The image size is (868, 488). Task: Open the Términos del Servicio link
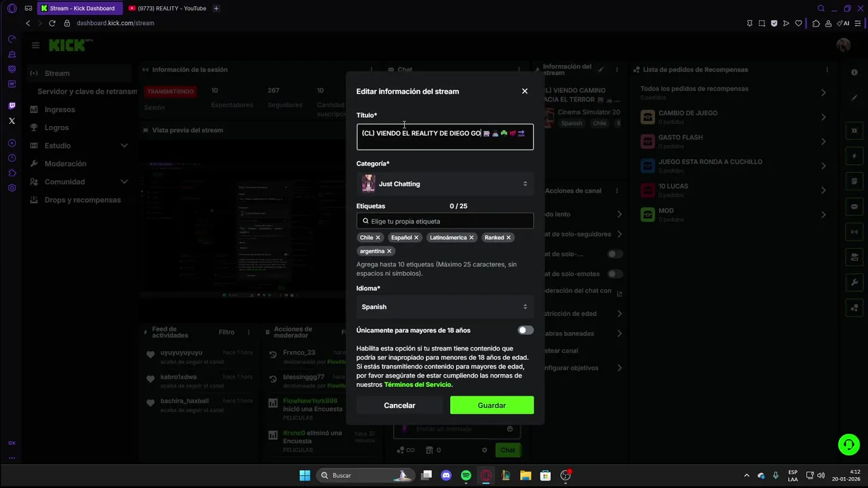417,384
